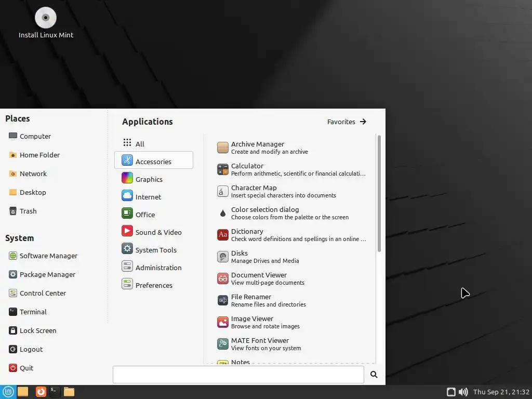Open Preferences category
Viewport: 532px width, 399px height.
point(154,284)
